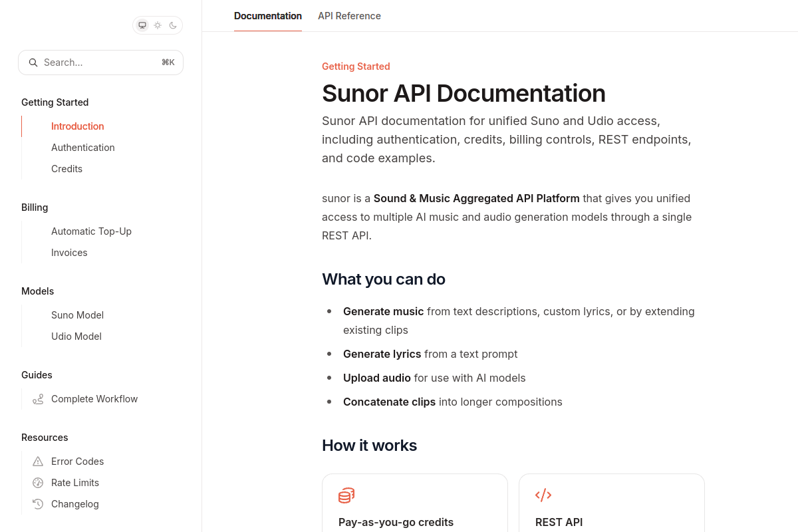Click the Guides sidebar section title
The image size is (798, 532).
click(37, 375)
